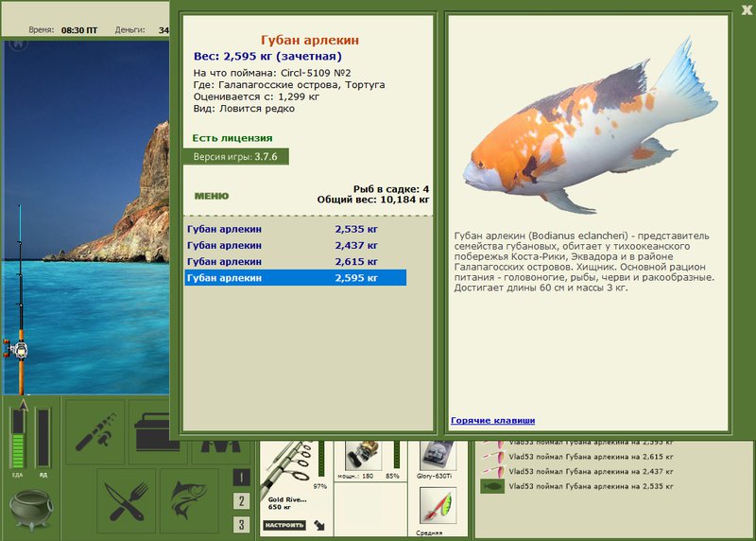The width and height of the screenshot is (756, 541).
Task: Click the diagonal arrow next to НАСТРОИТЬ
Action: point(318,525)
